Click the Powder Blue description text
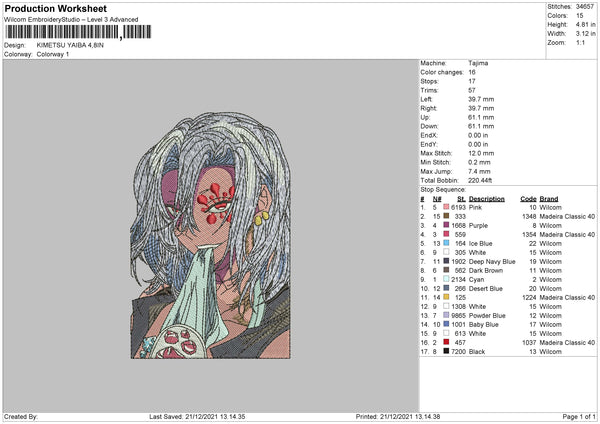Image resolution: width=600 pixels, height=424 pixels. click(x=487, y=315)
